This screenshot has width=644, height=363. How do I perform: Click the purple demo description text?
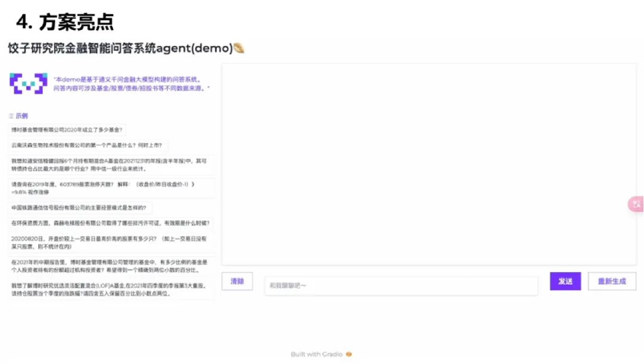131,84
